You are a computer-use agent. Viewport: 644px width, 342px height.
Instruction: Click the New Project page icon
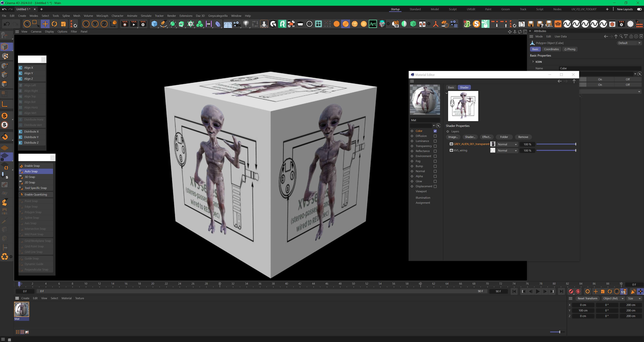click(522, 24)
